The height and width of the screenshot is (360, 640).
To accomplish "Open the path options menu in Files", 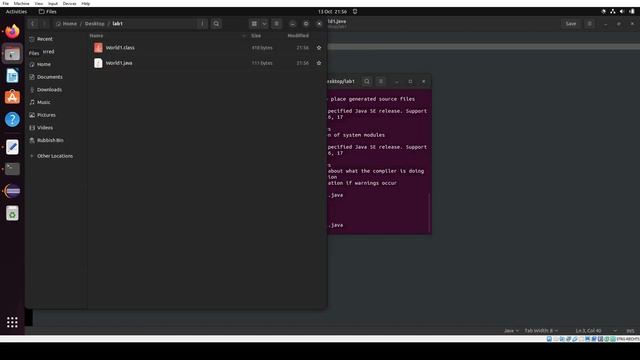I will (x=202, y=24).
